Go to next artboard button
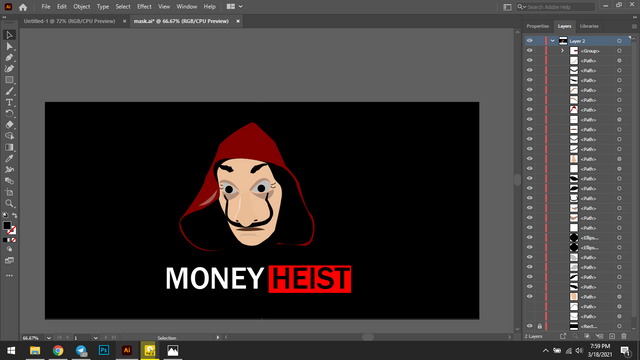Screen dimensions: 640x360 (x=106, y=338)
